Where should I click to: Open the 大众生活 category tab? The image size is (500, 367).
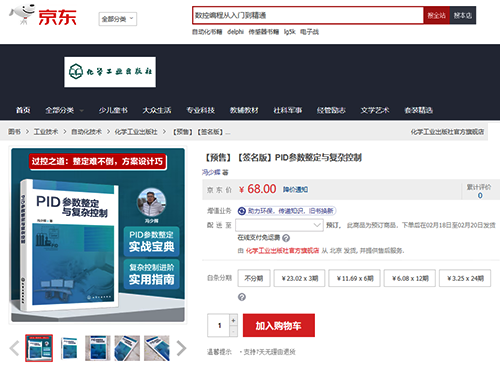[157, 110]
